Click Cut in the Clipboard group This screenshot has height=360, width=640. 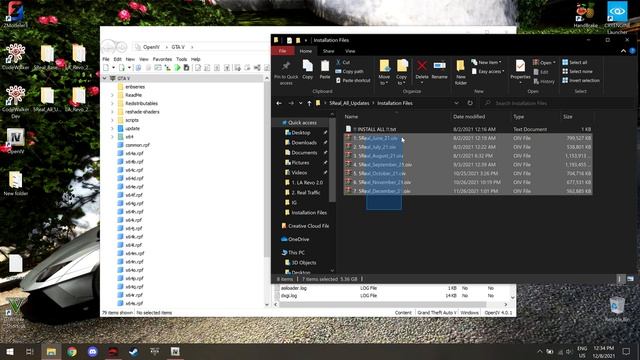(x=343, y=62)
